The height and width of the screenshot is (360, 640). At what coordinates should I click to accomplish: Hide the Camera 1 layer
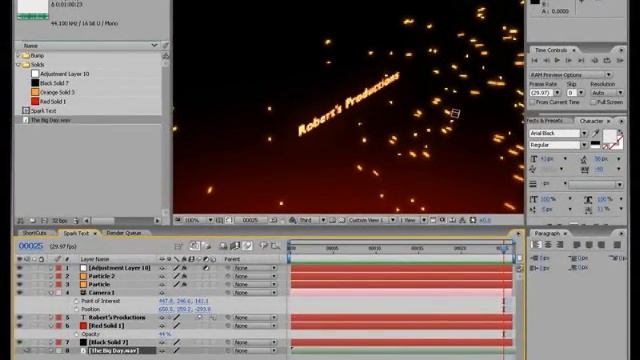point(19,293)
